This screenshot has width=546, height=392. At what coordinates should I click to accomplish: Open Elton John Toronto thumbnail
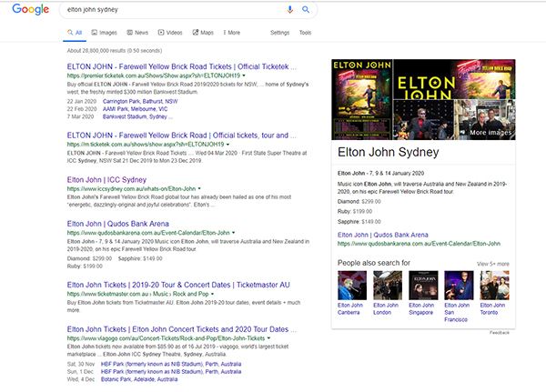[494, 285]
